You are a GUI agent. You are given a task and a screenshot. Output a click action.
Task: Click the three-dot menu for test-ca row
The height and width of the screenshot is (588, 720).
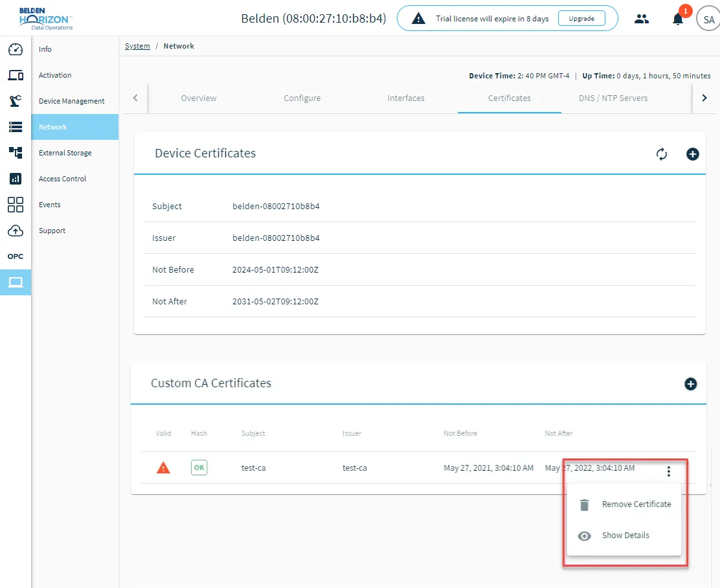669,471
